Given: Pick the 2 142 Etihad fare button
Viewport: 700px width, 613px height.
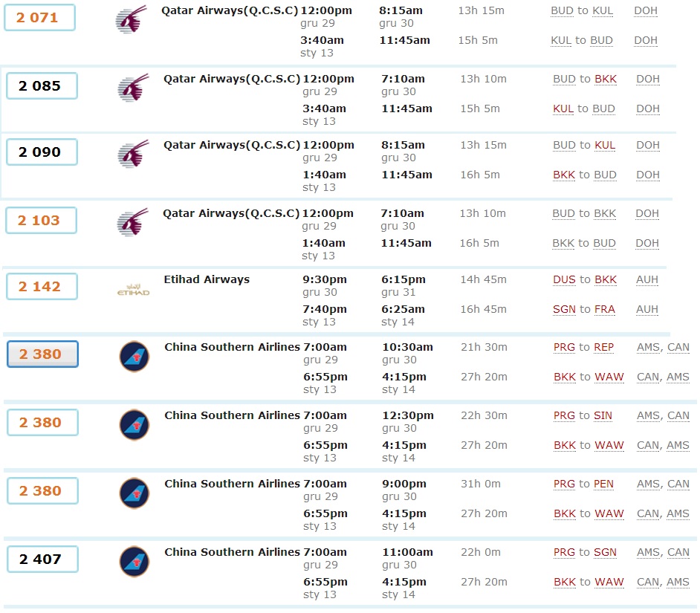Looking at the screenshot, I should [x=42, y=286].
